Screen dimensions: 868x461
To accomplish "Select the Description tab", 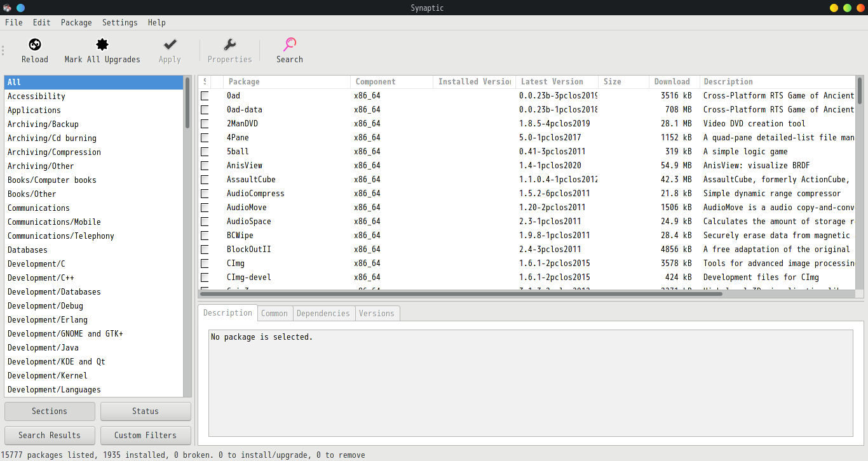I will 228,312.
